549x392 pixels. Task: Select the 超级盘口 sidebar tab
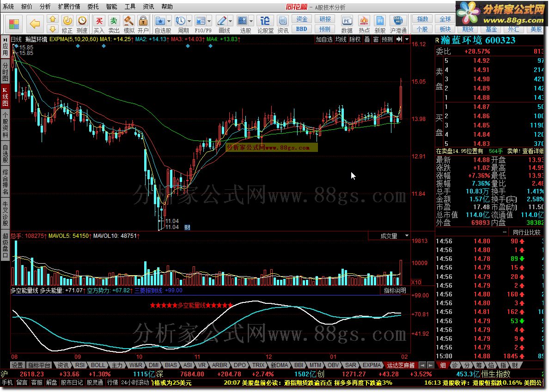[x=5, y=245]
